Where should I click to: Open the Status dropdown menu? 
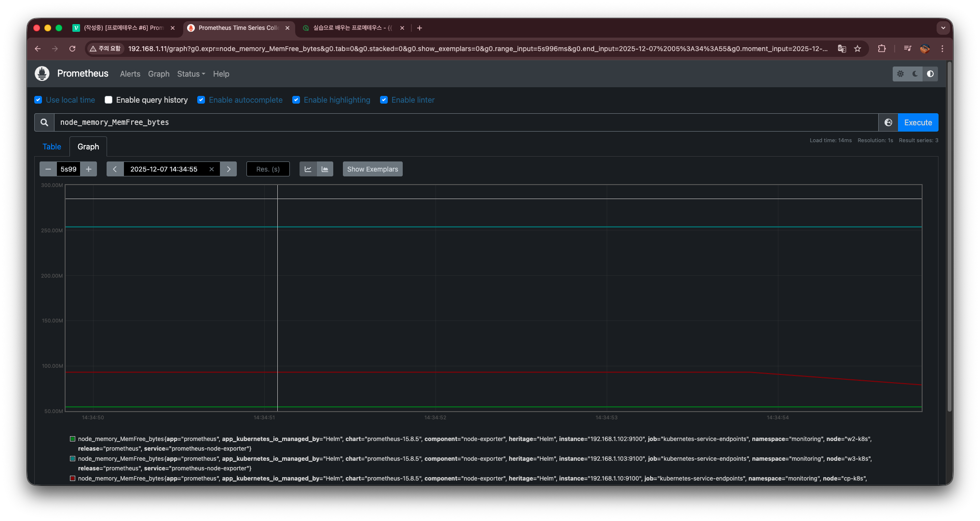191,74
